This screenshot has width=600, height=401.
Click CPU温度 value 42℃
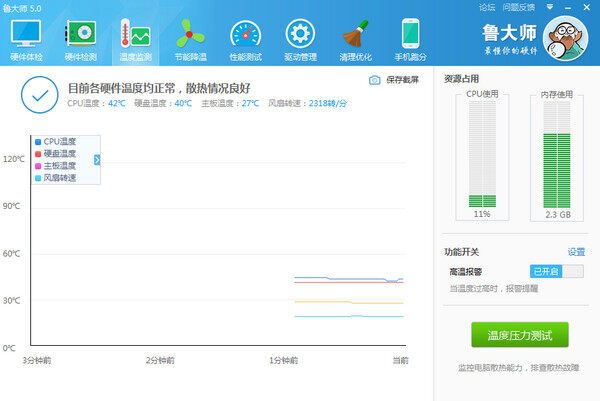pyautogui.click(x=117, y=103)
